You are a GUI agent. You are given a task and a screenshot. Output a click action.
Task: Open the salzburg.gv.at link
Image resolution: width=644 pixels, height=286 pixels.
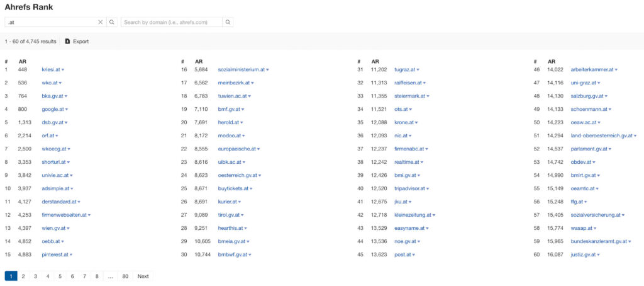pos(587,96)
